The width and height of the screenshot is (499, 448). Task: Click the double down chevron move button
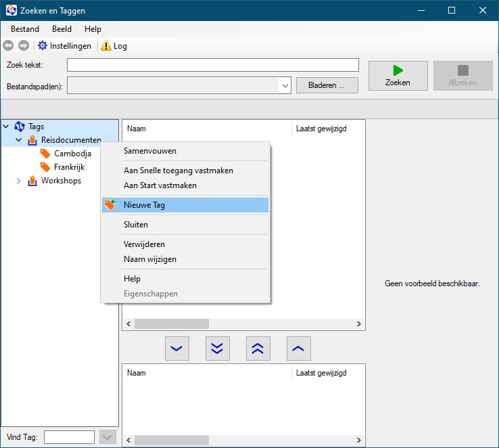(x=218, y=349)
